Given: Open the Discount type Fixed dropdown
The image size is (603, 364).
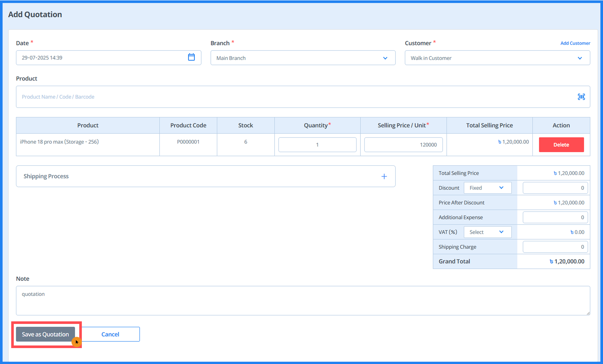Looking at the screenshot, I should pos(487,188).
